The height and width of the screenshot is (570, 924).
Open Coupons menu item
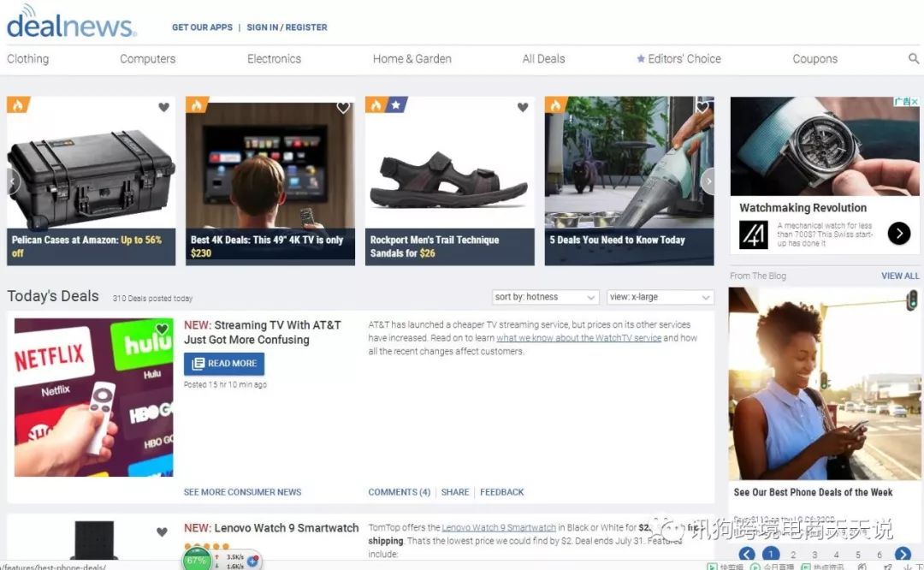click(815, 59)
